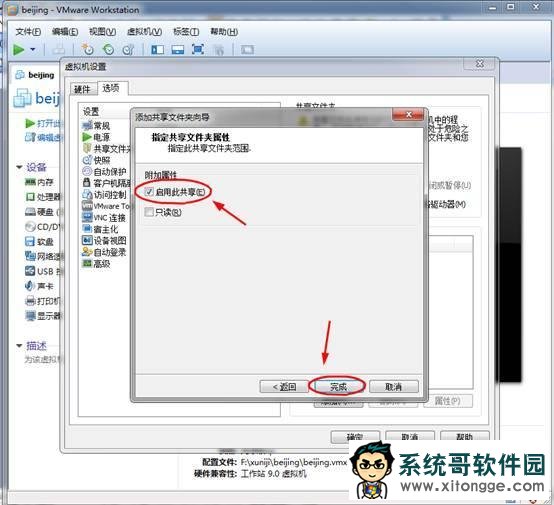554x505 pixels.
Task: Enable the 只读 read-only checkbox
Action: click(x=149, y=212)
